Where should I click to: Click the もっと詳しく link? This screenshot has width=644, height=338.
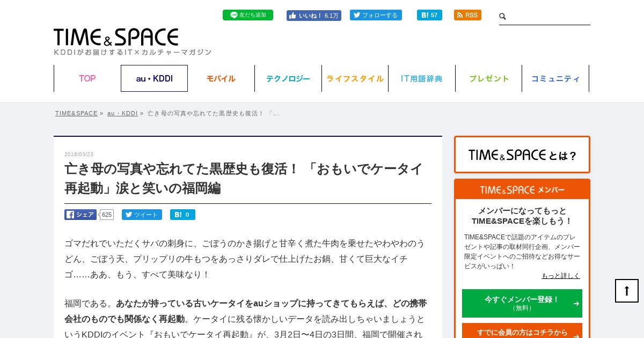click(561, 276)
